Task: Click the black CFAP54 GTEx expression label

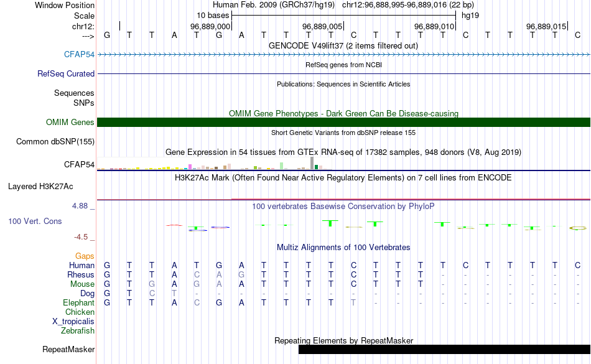Action: (x=79, y=164)
